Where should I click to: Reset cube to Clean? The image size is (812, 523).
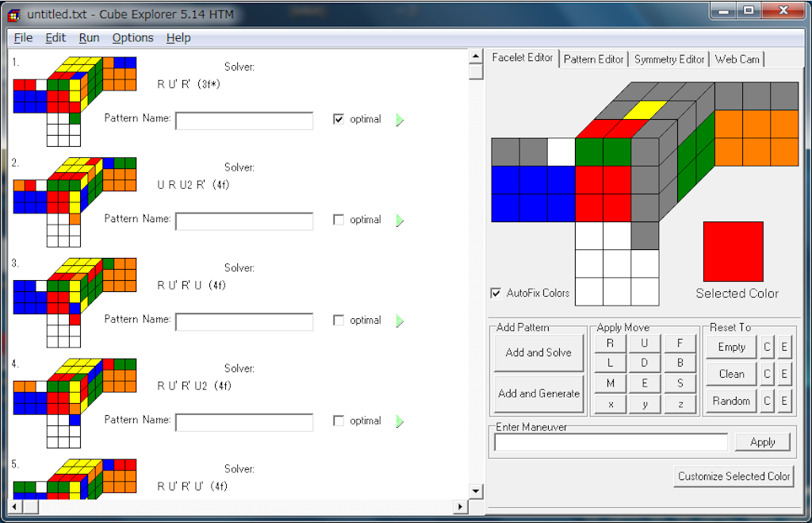(x=731, y=375)
